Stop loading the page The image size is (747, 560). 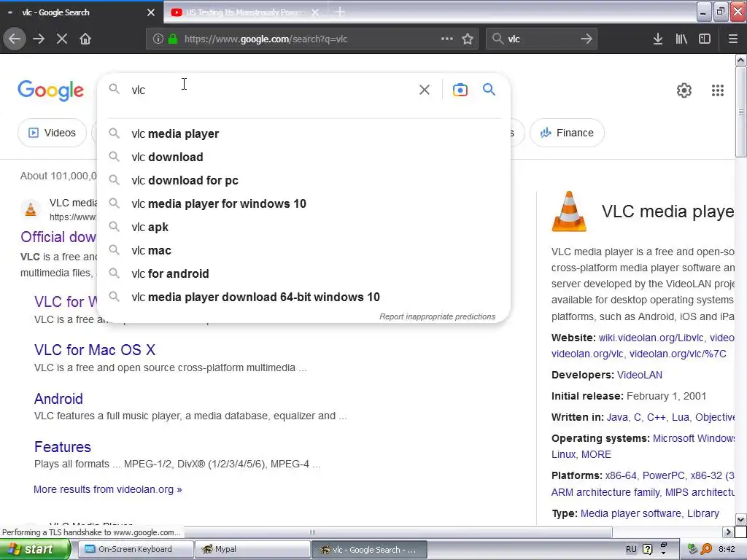point(62,39)
